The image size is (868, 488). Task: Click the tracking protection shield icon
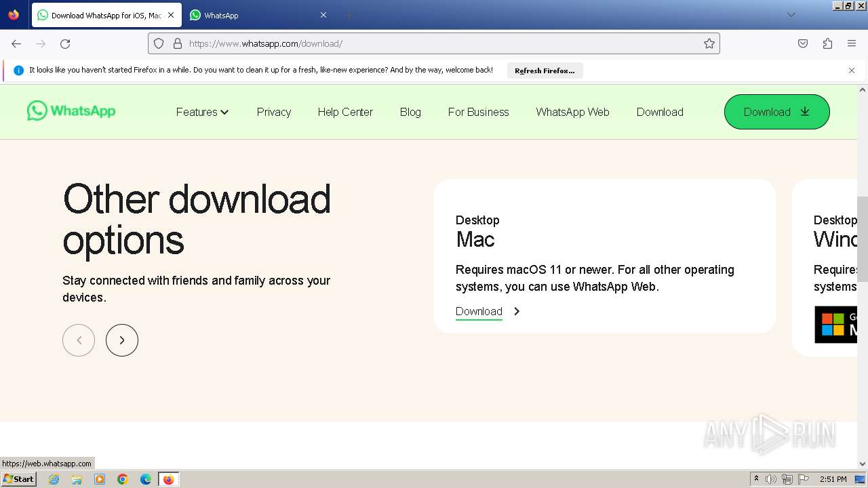(x=159, y=43)
